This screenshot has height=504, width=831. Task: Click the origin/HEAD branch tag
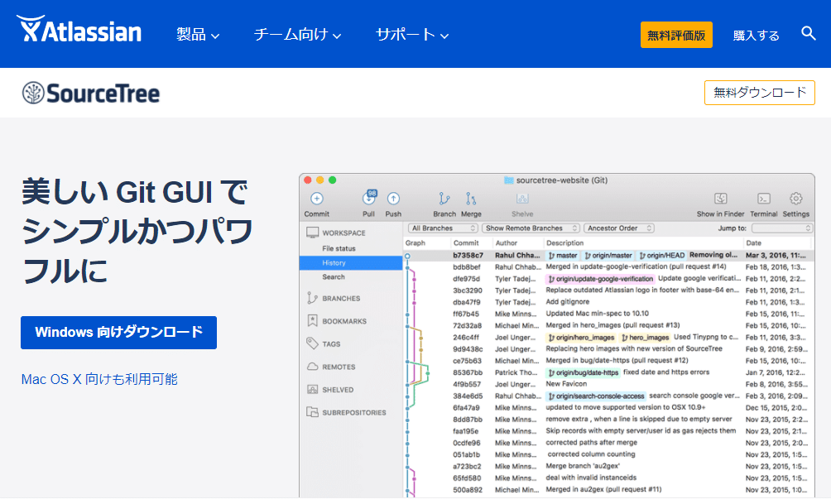click(661, 256)
